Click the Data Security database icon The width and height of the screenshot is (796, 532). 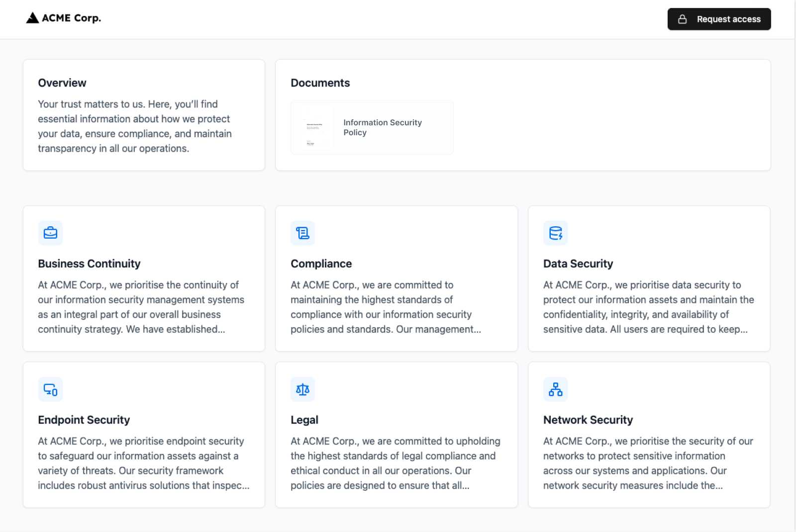[555, 233]
